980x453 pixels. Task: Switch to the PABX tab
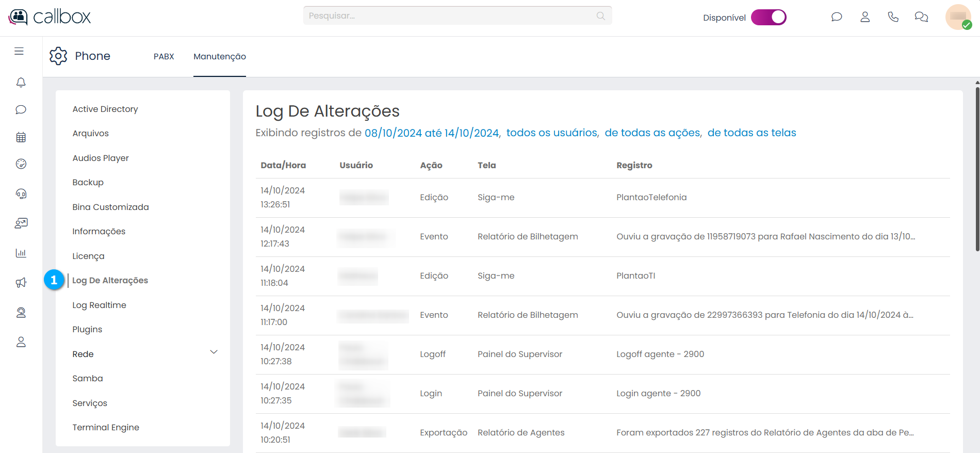pyautogui.click(x=164, y=57)
